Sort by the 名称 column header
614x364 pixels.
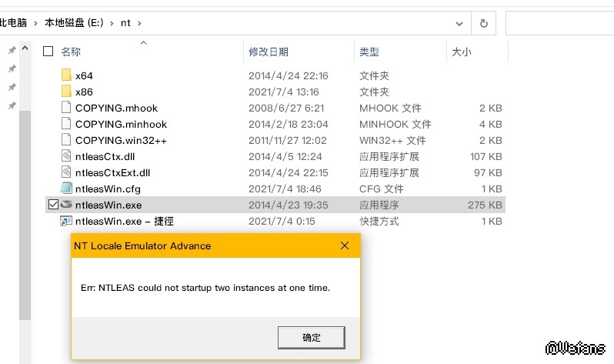coord(71,52)
